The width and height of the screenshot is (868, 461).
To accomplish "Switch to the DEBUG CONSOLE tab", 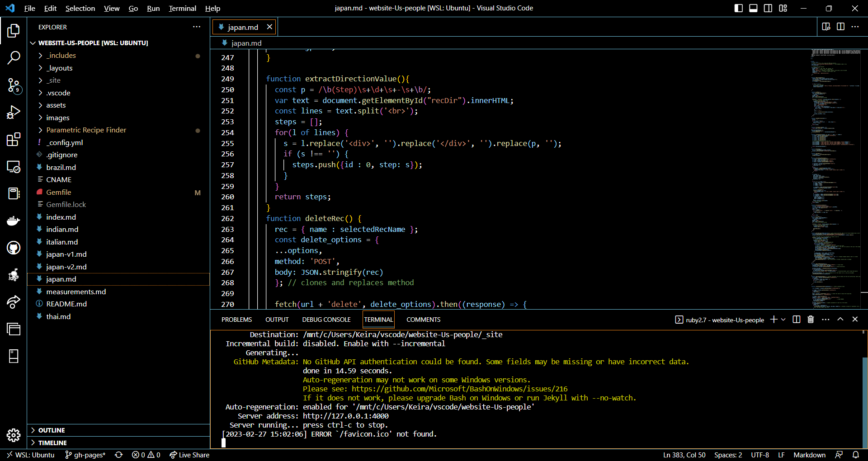I will coord(326,320).
